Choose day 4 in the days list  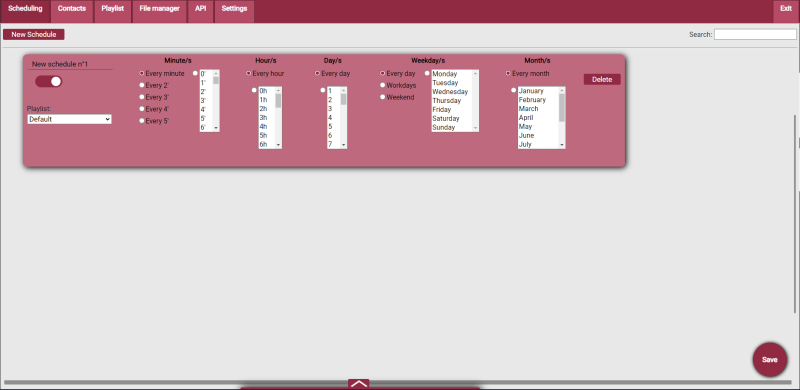tap(334, 117)
